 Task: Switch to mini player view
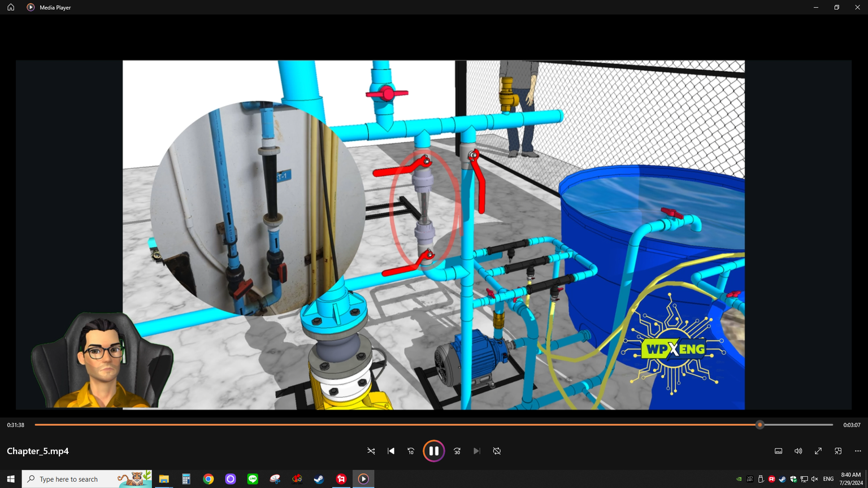(x=838, y=451)
